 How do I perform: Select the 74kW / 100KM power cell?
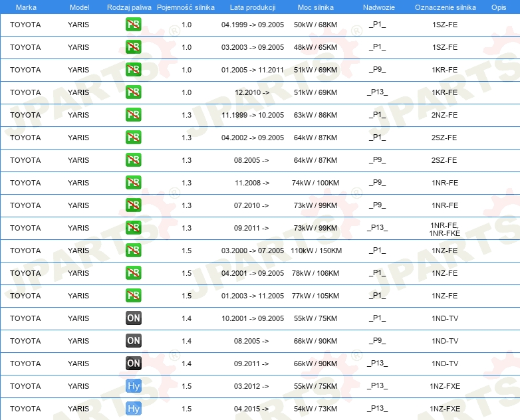(315, 183)
